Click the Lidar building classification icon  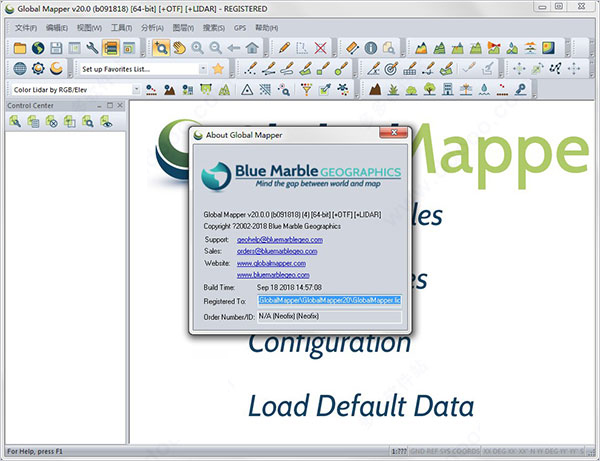(x=448, y=90)
